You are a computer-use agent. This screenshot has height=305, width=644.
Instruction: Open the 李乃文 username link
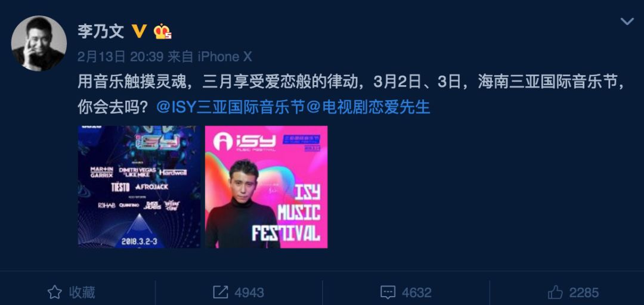[x=101, y=32]
